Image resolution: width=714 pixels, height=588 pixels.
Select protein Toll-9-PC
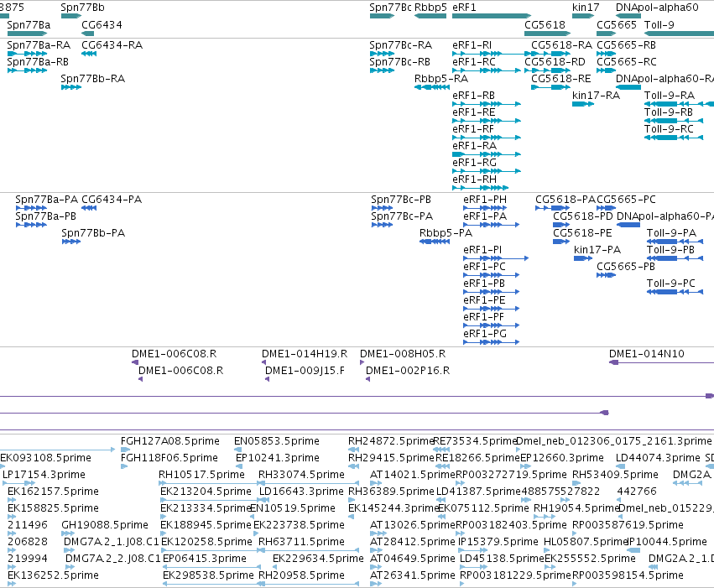point(671,284)
